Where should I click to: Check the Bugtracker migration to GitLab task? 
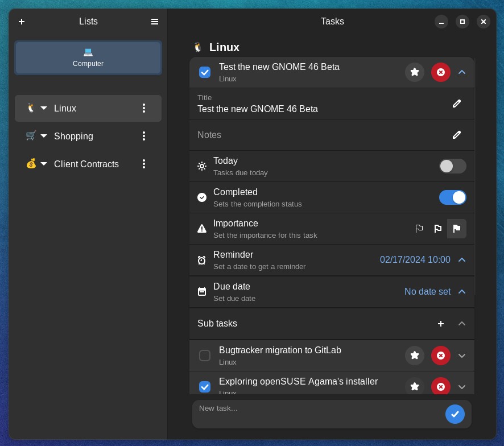205,356
